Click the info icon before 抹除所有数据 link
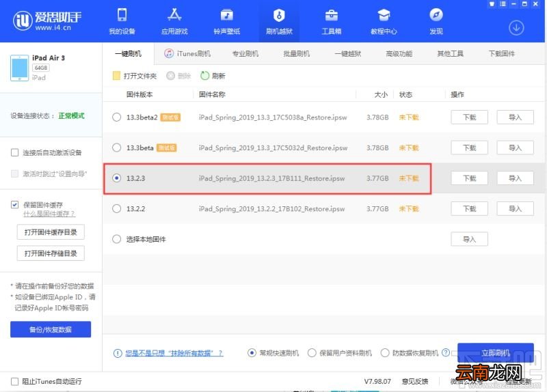This screenshot has width=547, height=392. (118, 353)
